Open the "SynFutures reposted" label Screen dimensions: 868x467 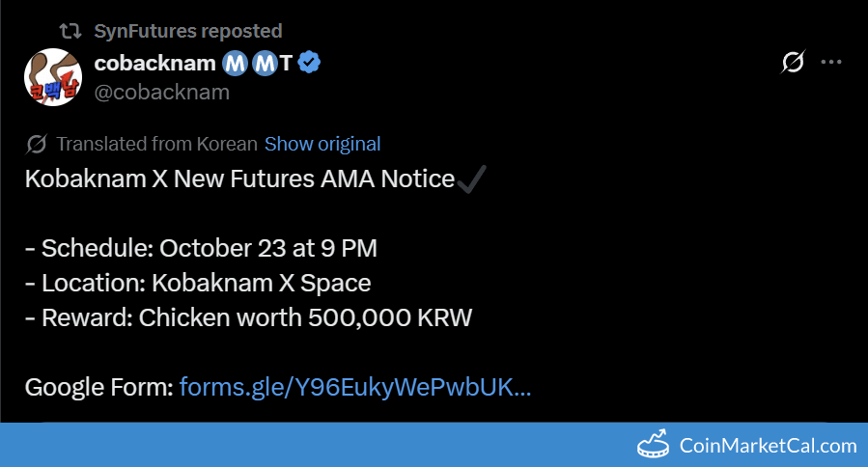188,31
